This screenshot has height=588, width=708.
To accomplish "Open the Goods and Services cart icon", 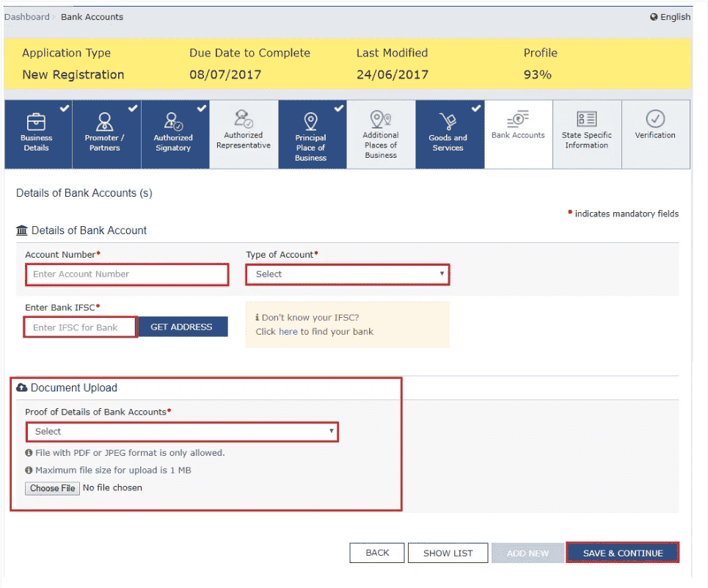I will [448, 121].
